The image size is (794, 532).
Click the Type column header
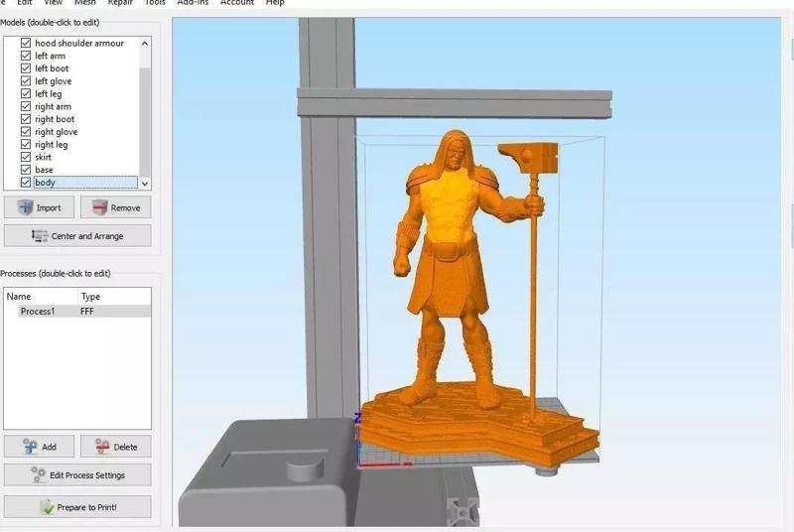pos(90,297)
